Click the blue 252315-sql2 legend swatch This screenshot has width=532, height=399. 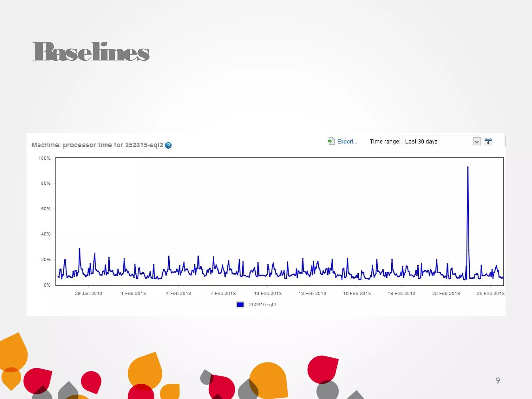(x=240, y=304)
